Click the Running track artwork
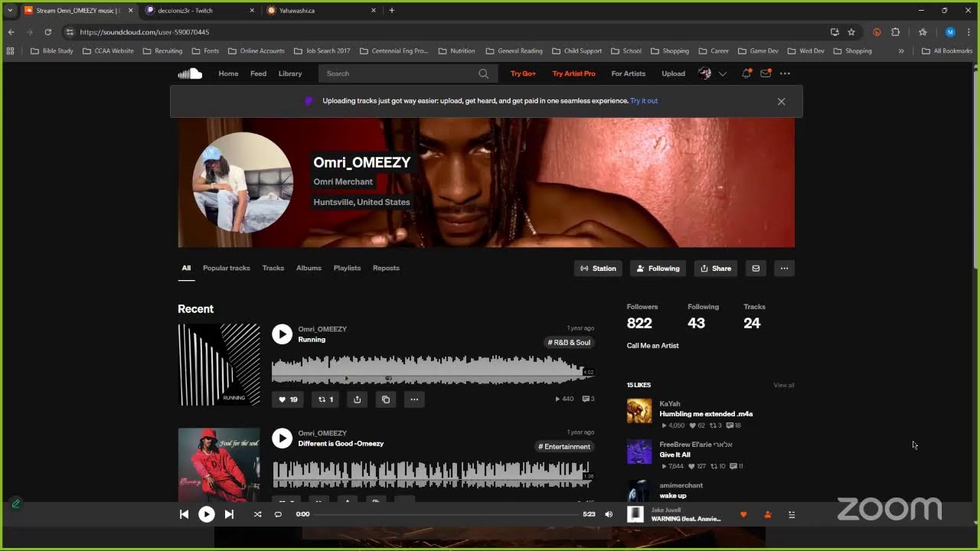 (219, 364)
